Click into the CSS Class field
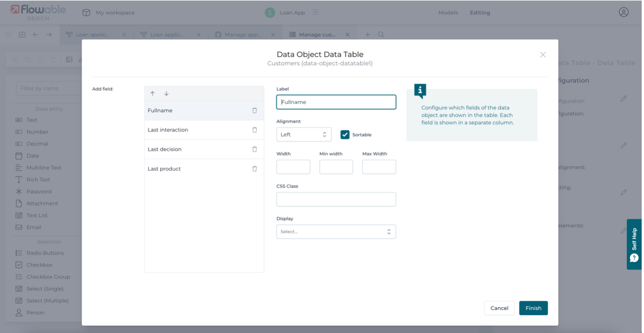The width and height of the screenshot is (644, 333). [x=336, y=199]
